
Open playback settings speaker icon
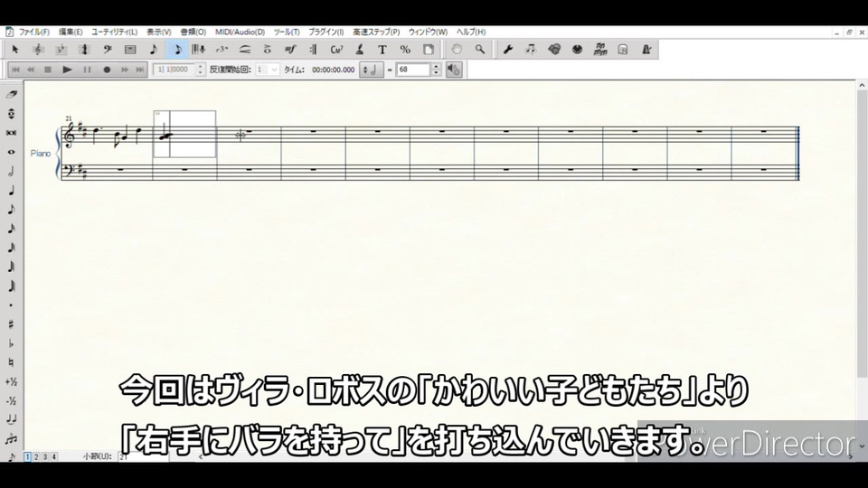pyautogui.click(x=454, y=70)
